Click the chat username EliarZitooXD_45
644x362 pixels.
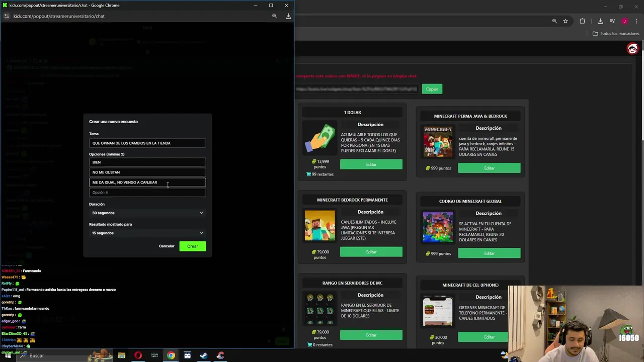pyautogui.click(x=14, y=334)
